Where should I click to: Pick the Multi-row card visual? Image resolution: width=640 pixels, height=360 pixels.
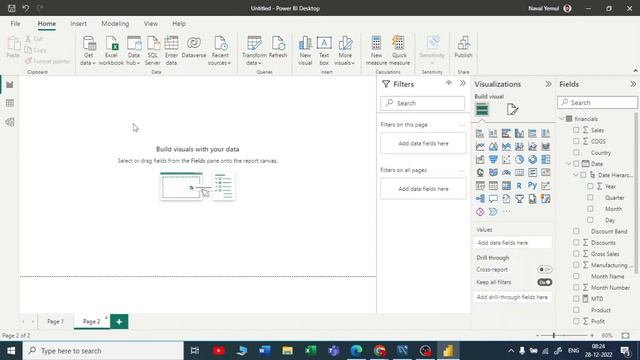(x=532, y=173)
